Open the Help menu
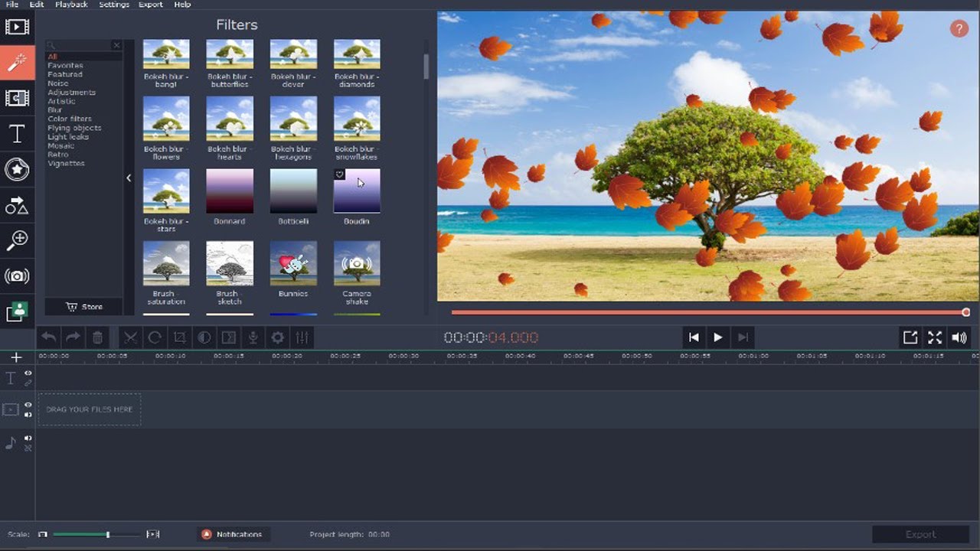 [182, 5]
